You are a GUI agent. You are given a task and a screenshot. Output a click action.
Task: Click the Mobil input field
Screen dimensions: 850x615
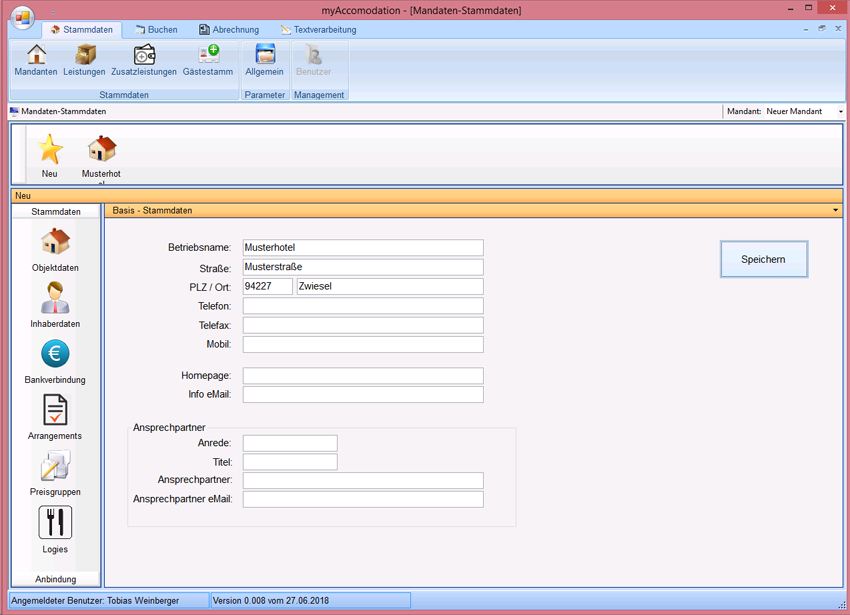click(x=363, y=344)
